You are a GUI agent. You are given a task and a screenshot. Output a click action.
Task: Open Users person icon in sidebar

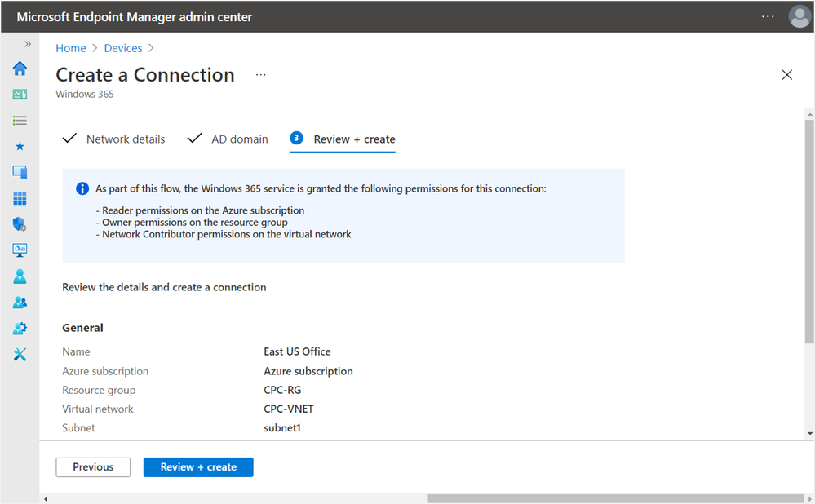point(20,276)
